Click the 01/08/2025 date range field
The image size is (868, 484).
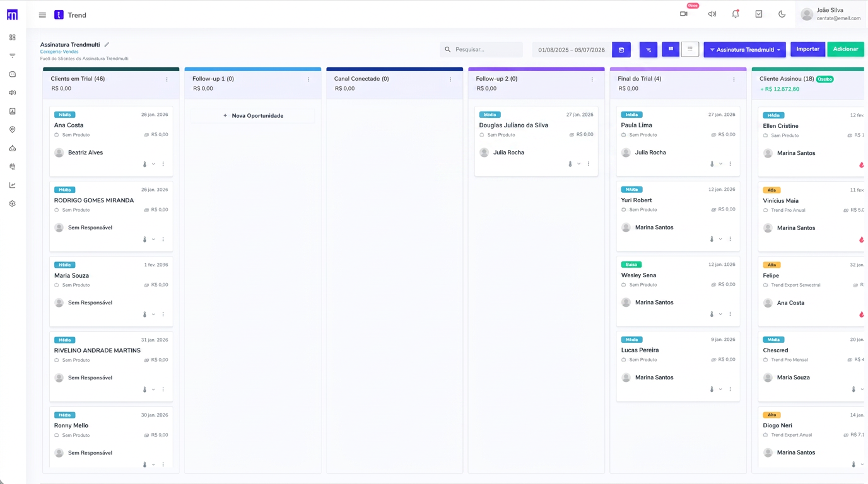pos(572,50)
